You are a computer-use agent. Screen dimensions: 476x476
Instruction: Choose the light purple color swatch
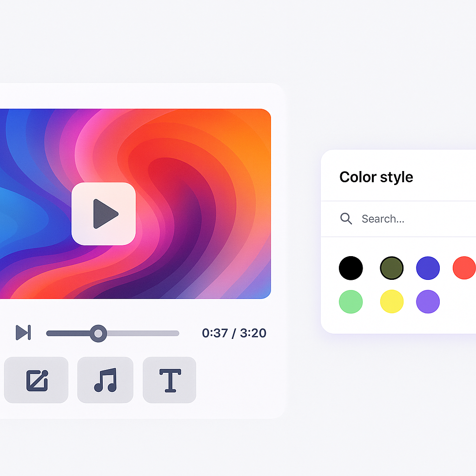click(x=428, y=302)
